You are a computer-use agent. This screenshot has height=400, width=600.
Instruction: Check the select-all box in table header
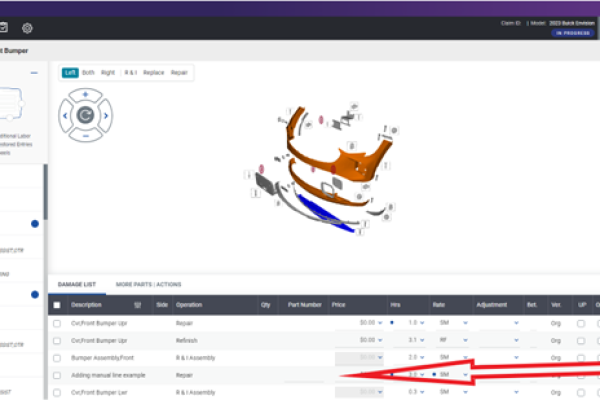(57, 305)
